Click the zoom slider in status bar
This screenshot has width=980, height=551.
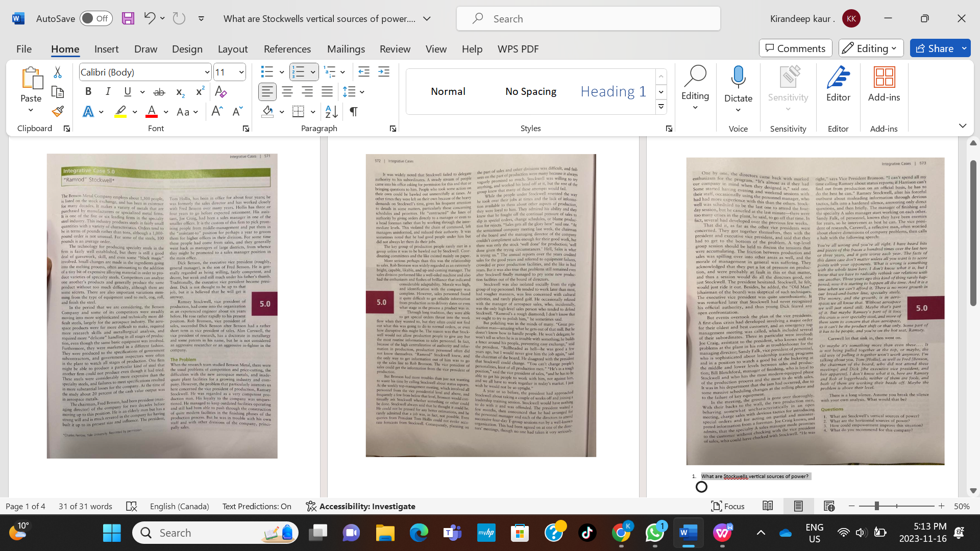click(x=876, y=506)
